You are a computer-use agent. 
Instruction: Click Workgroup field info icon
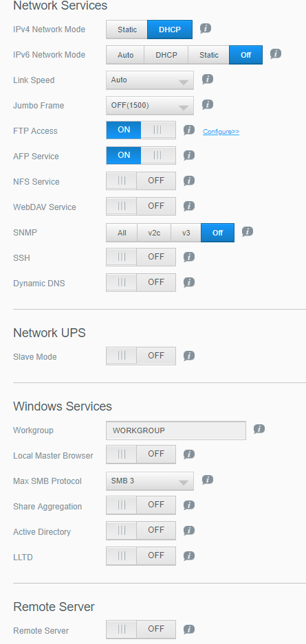click(259, 430)
